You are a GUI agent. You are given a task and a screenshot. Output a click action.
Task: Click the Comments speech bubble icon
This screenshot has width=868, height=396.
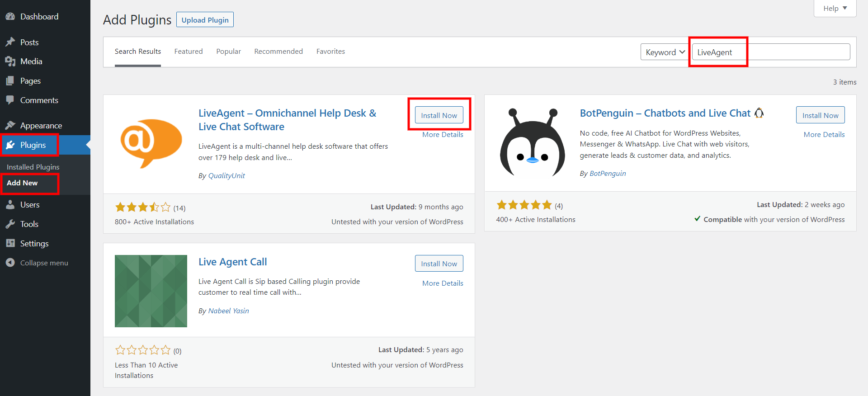tap(10, 100)
